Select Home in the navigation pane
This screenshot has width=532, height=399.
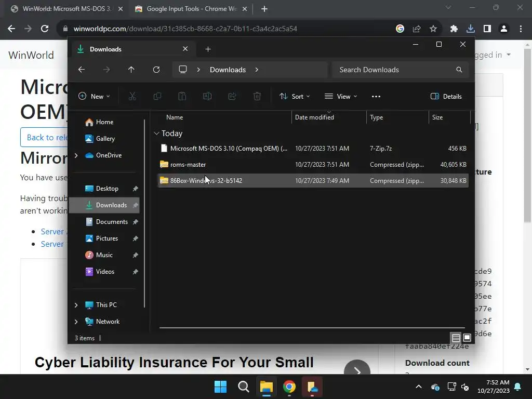pyautogui.click(x=104, y=122)
